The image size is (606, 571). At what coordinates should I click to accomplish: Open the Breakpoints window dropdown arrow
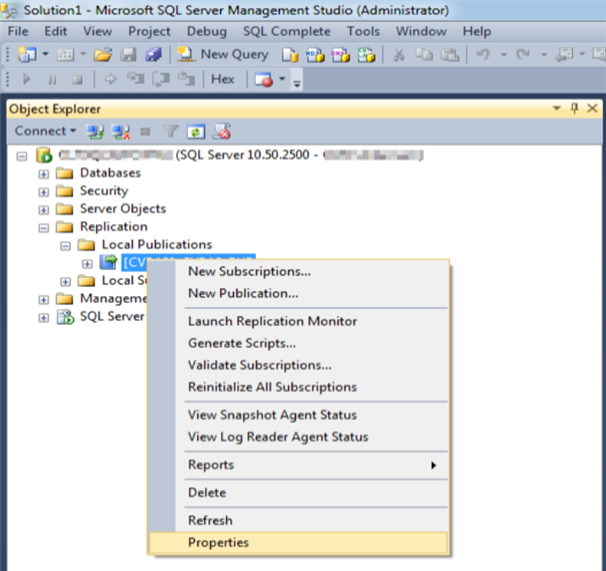pyautogui.click(x=282, y=79)
